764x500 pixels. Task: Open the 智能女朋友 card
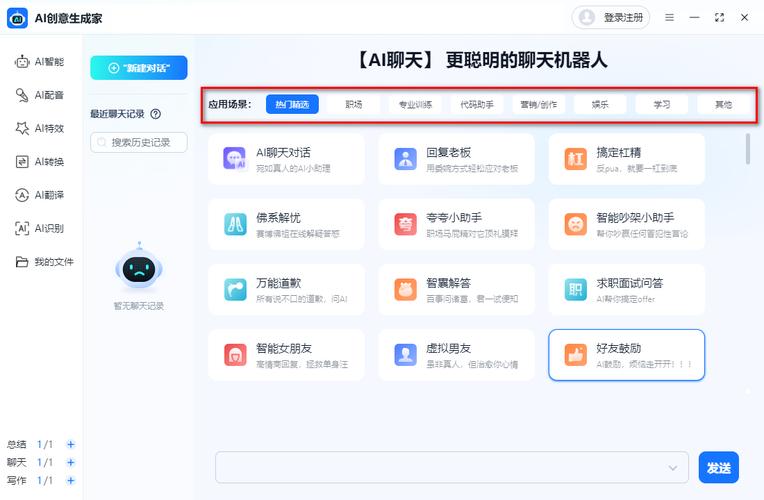pos(286,355)
